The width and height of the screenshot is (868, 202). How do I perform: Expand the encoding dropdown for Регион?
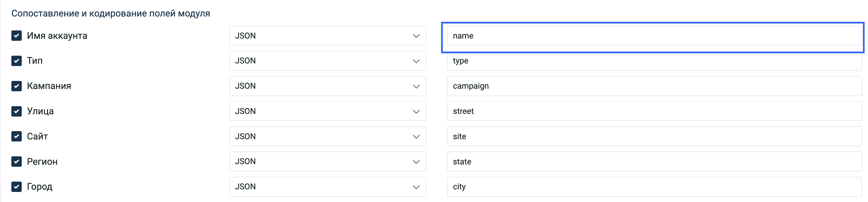point(327,162)
